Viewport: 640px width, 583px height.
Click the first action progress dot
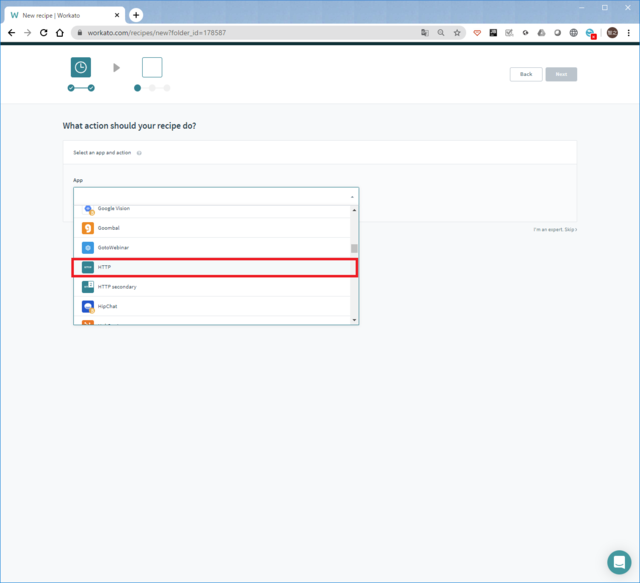pyautogui.click(x=138, y=88)
